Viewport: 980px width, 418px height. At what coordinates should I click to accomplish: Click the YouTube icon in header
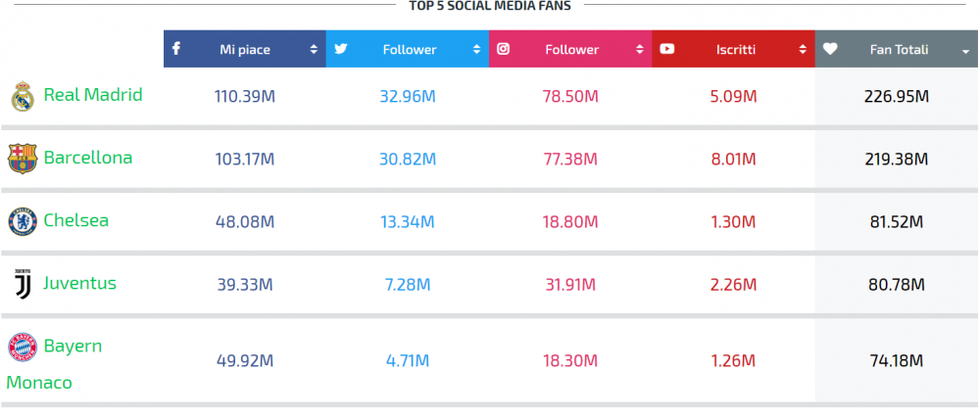(x=666, y=49)
